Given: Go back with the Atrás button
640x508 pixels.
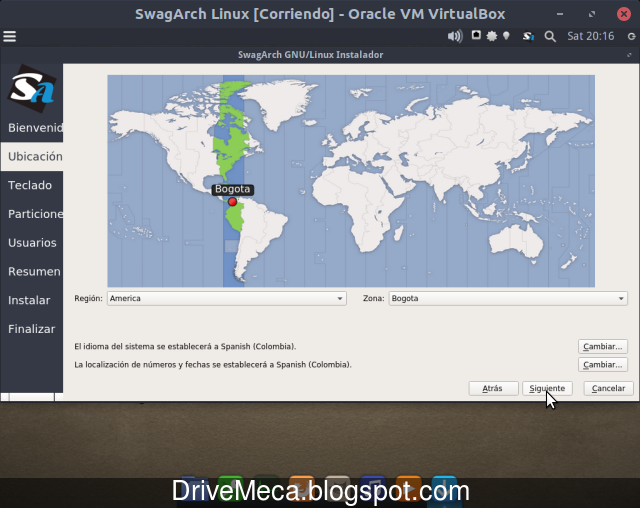Looking at the screenshot, I should coord(493,388).
